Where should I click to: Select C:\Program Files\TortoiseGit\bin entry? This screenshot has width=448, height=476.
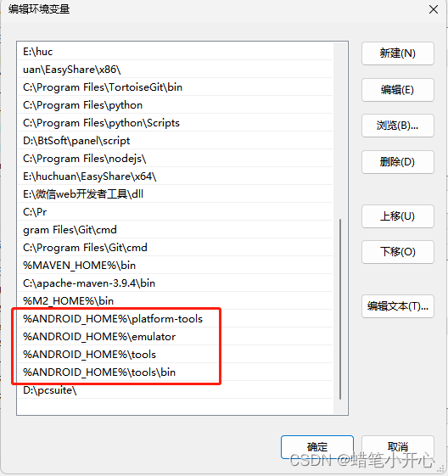pyautogui.click(x=176, y=87)
